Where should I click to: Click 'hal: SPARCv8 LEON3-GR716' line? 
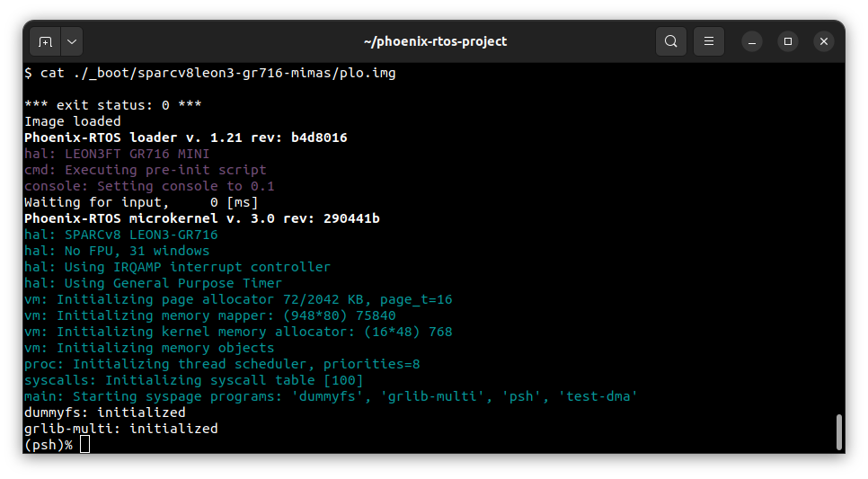pyautogui.click(x=121, y=235)
